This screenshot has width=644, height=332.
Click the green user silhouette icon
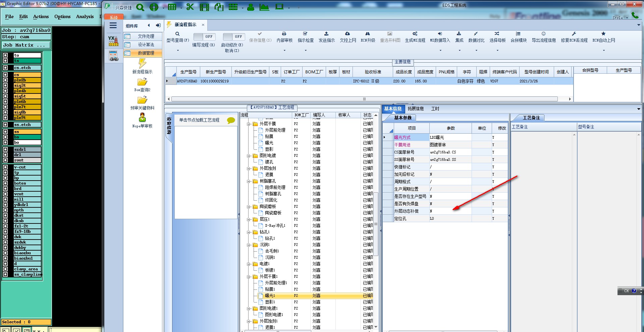click(x=251, y=7)
